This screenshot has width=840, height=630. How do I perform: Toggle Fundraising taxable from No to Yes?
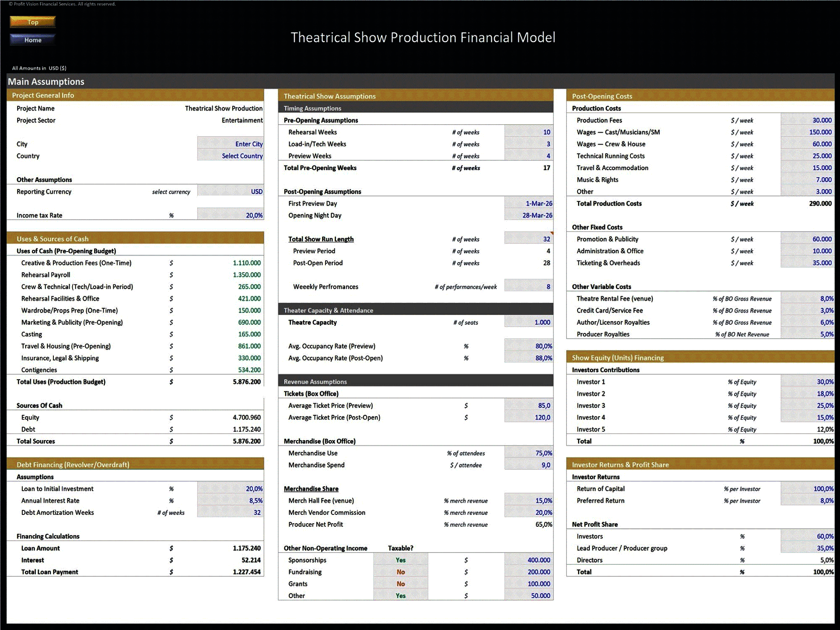tap(400, 572)
